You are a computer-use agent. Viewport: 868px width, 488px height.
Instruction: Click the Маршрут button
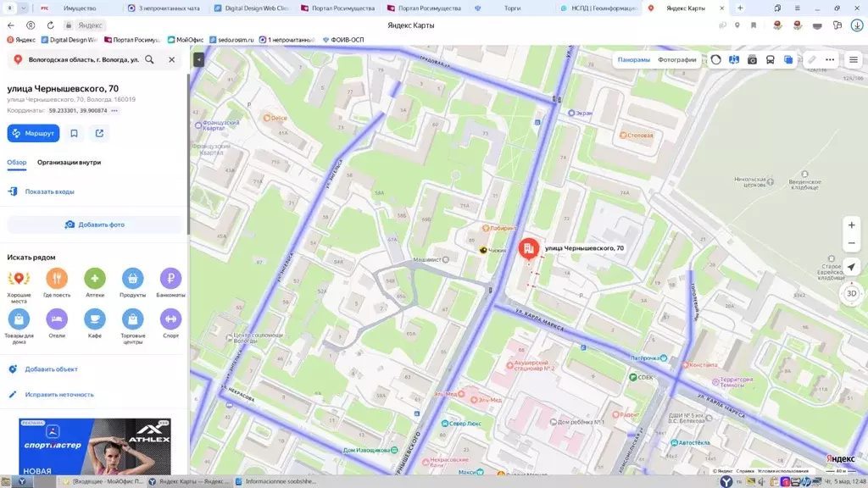point(33,133)
